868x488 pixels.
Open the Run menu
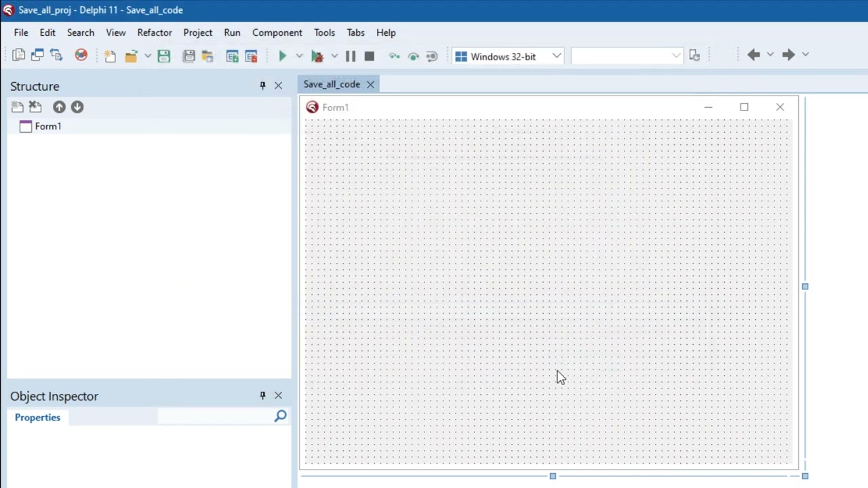(x=232, y=33)
